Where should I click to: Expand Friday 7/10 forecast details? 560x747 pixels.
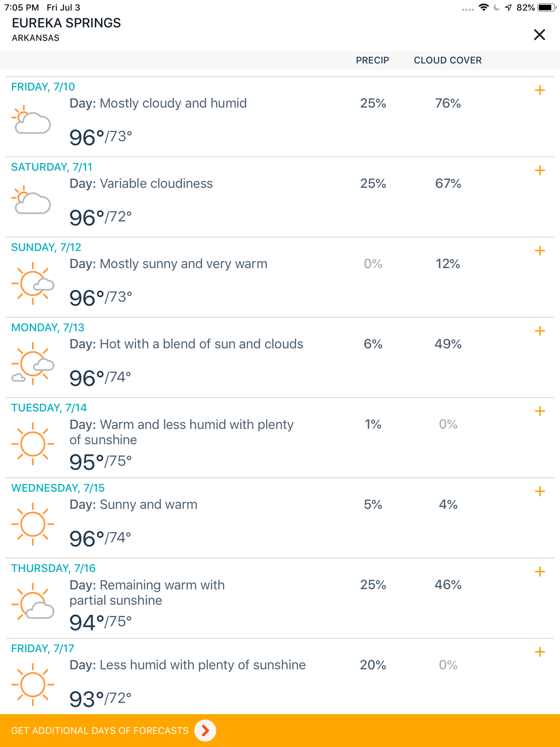(x=540, y=90)
